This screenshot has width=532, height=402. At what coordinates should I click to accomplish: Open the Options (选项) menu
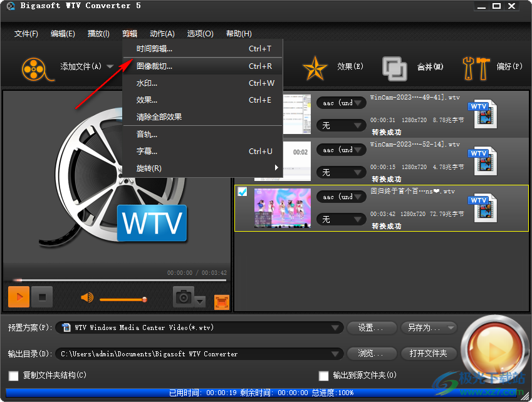pyautogui.click(x=200, y=34)
